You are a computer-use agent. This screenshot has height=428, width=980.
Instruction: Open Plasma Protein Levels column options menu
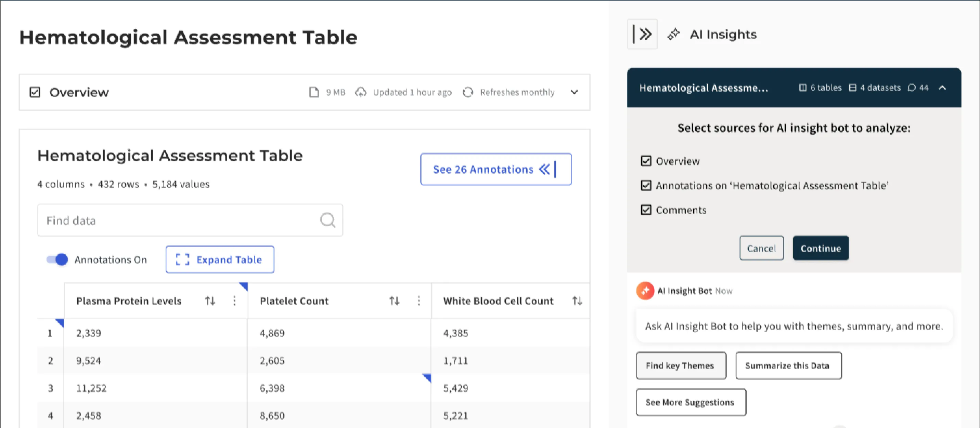[234, 301]
